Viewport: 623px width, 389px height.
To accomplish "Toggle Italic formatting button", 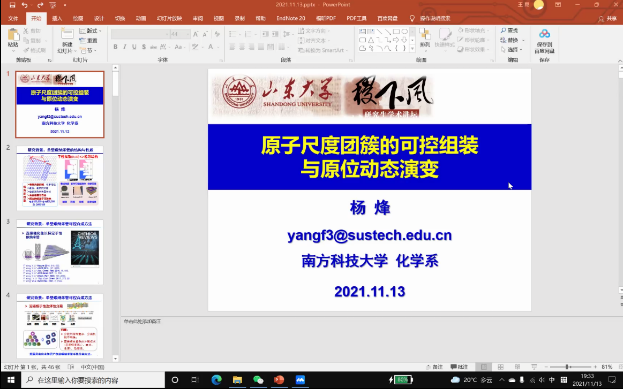I will 125,47.
